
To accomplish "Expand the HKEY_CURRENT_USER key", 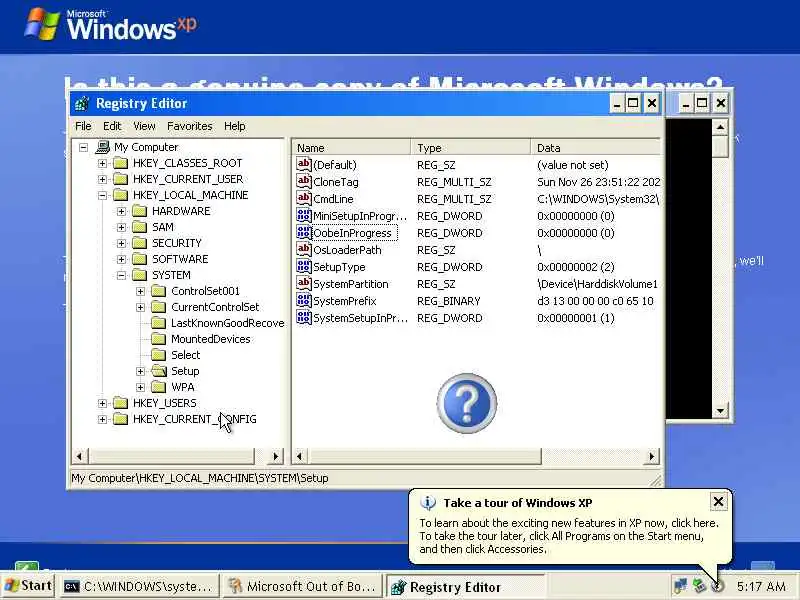I will click(103, 179).
